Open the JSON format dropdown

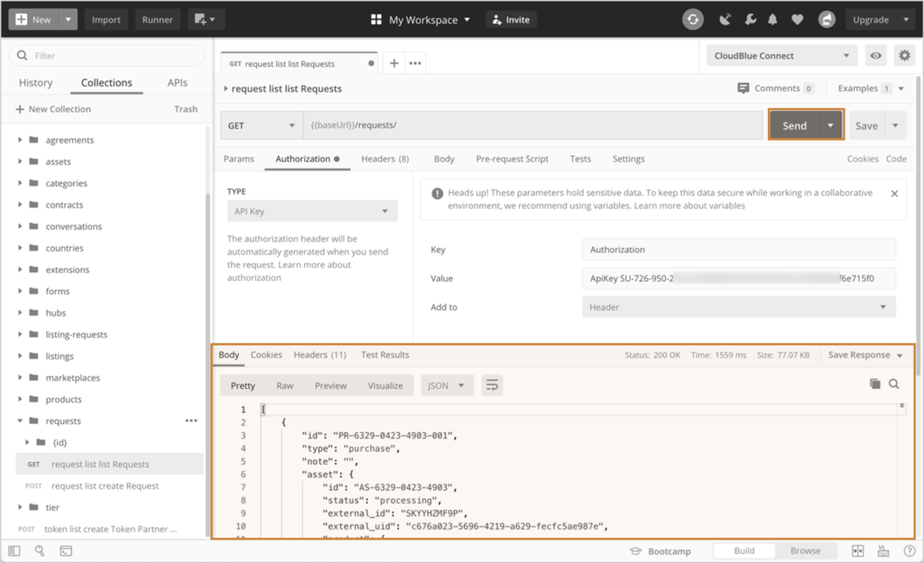[447, 385]
